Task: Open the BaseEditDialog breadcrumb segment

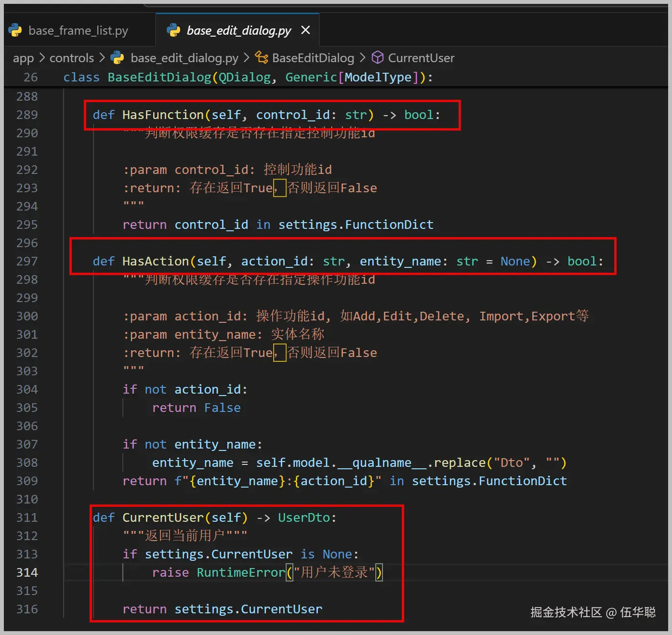Action: pyautogui.click(x=313, y=58)
